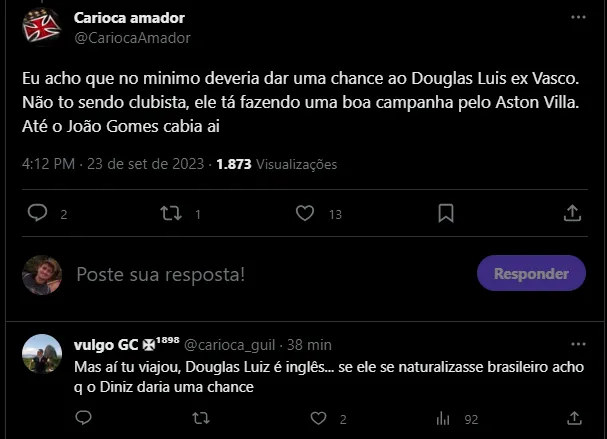Click the Responder button

531,273
